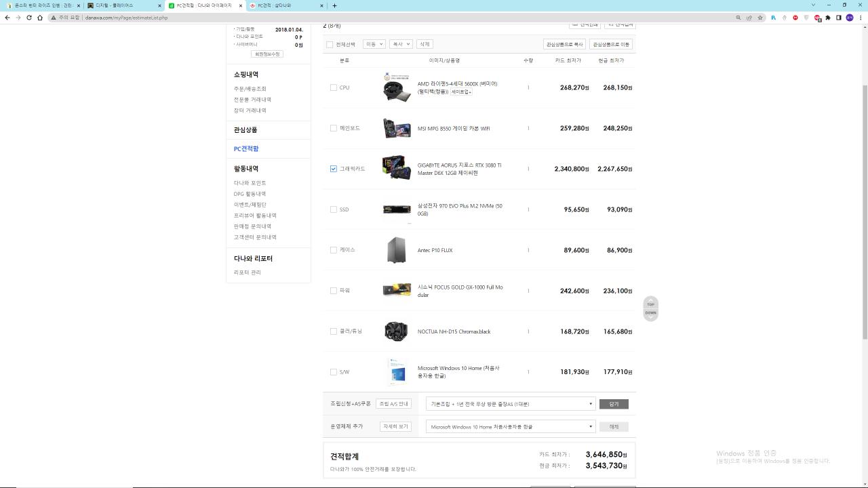Image resolution: width=868 pixels, height=488 pixels.
Task: Open the operating system selection dropdown
Action: 511,427
